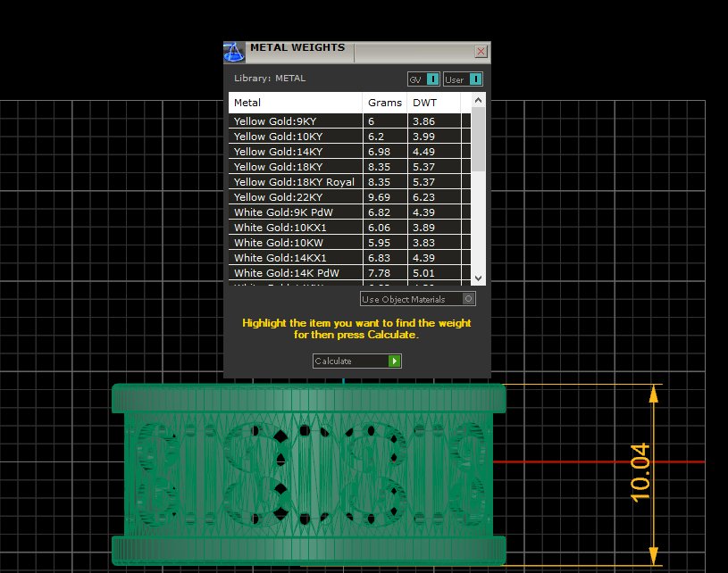Click the metal list scrollbar thumb
The width and height of the screenshot is (728, 573).
478,139
